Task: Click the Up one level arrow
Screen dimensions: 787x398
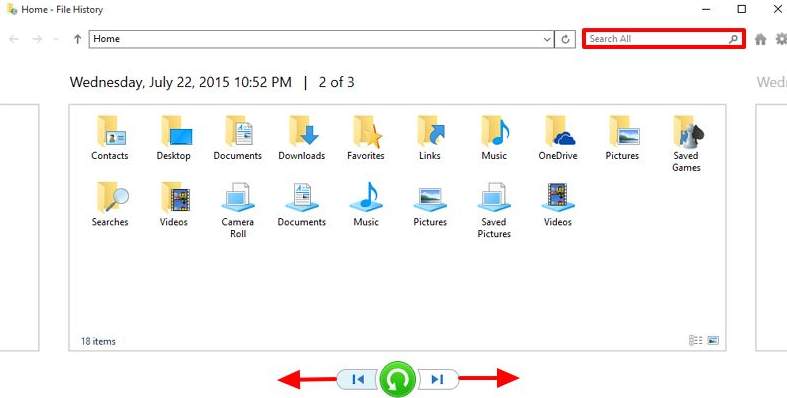Action: pyautogui.click(x=77, y=39)
